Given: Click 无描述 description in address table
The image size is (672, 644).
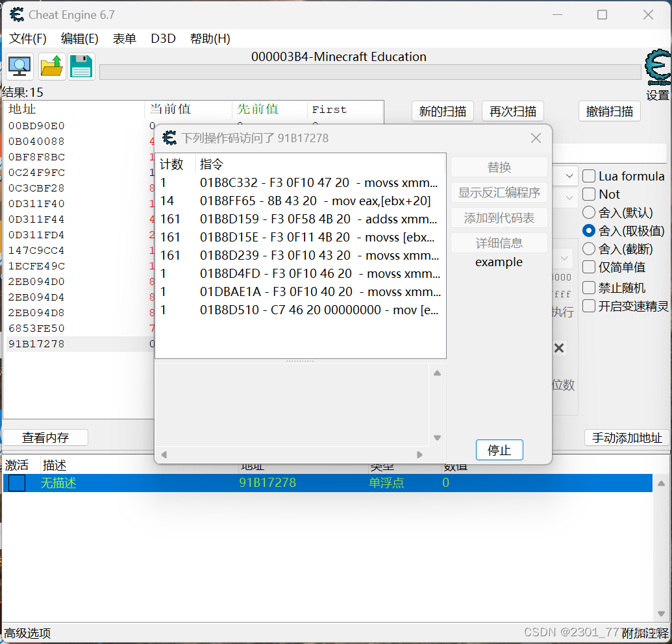Looking at the screenshot, I should pos(58,483).
